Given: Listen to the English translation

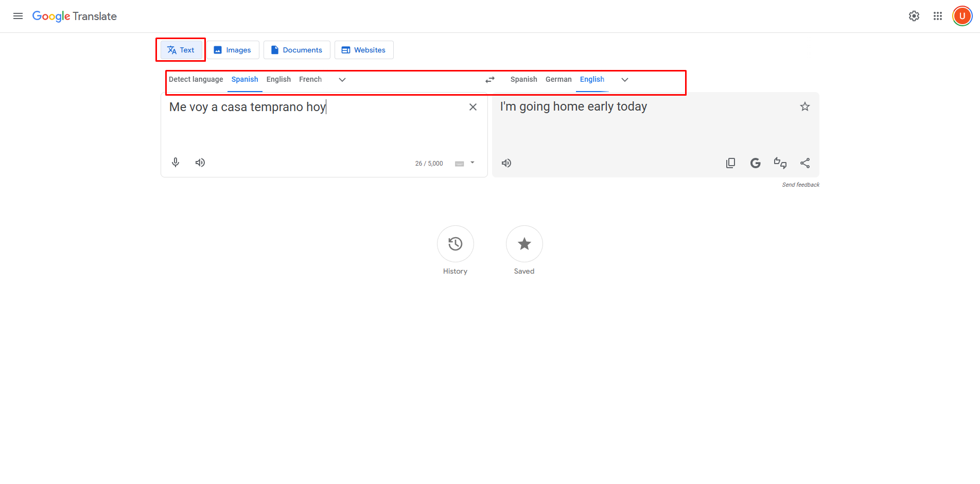Looking at the screenshot, I should point(506,163).
